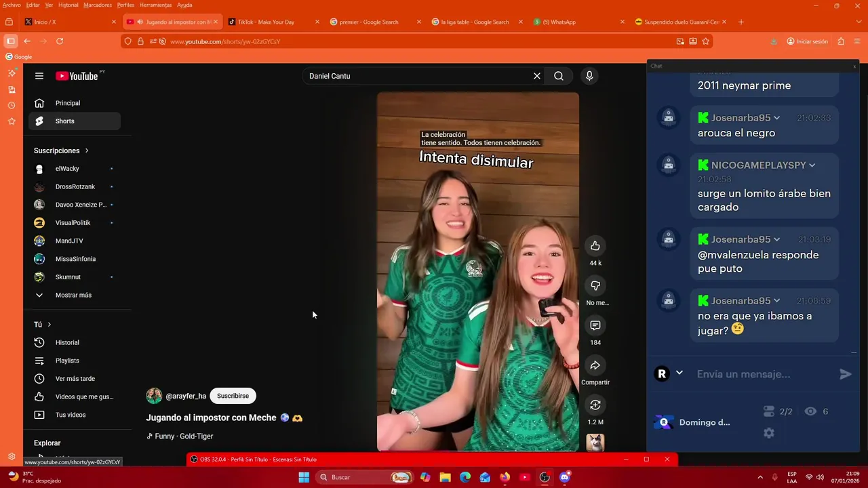
Task: Open Playlists in YouTube sidebar
Action: coord(75,361)
